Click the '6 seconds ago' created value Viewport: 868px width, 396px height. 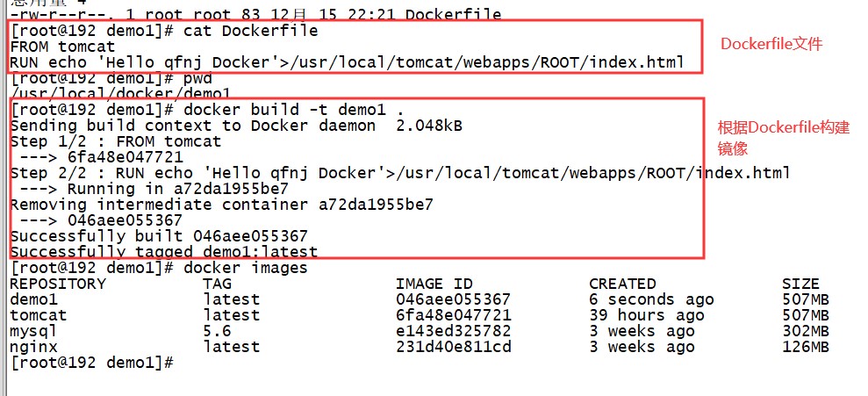(x=651, y=299)
